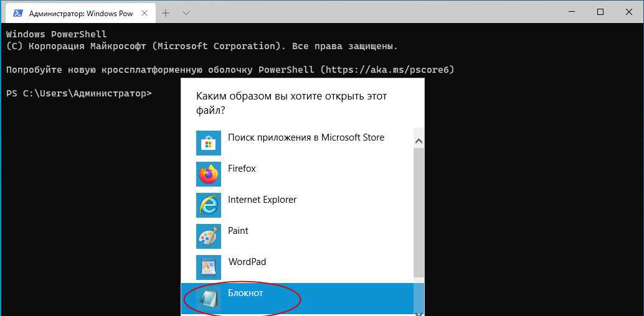Click the PowerShell icon in the tab
This screenshot has height=316, width=644.
coord(18,12)
